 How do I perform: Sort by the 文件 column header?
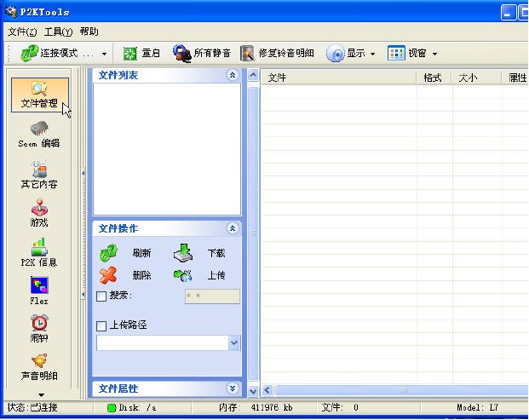click(x=339, y=78)
